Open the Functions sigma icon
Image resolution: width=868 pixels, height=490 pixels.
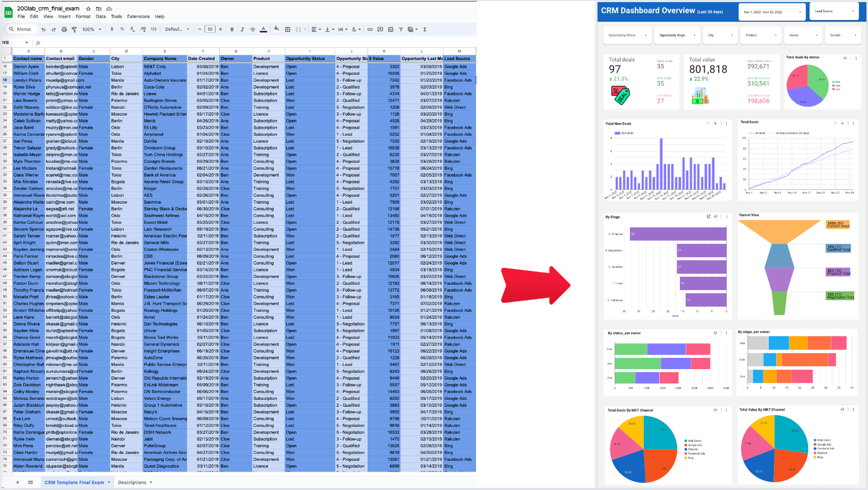pyautogui.click(x=425, y=29)
